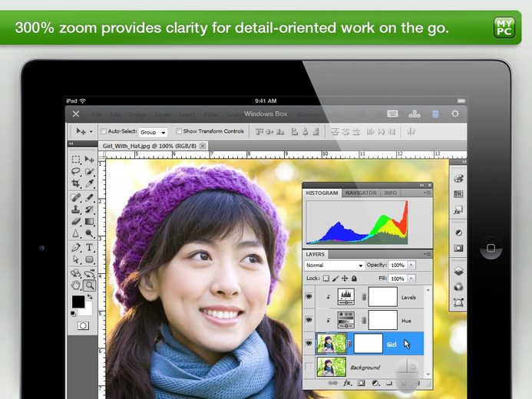
Task: Hide the Hue adjustment layer
Action: pyautogui.click(x=309, y=320)
